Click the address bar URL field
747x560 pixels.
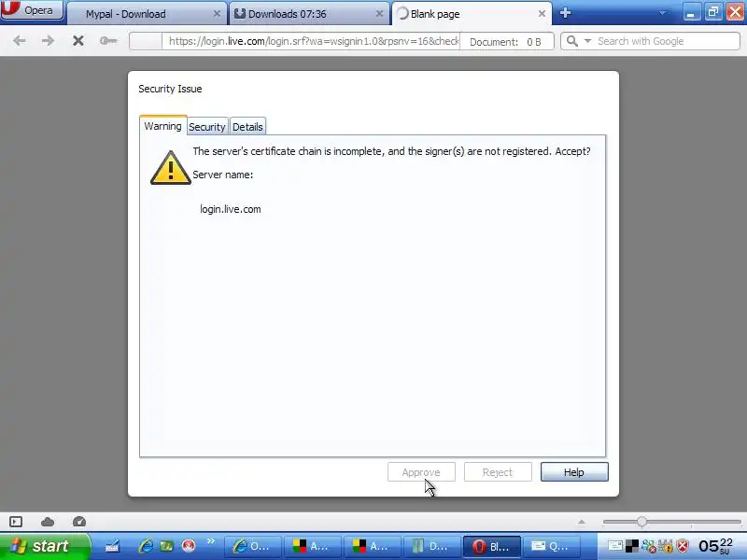click(311, 41)
